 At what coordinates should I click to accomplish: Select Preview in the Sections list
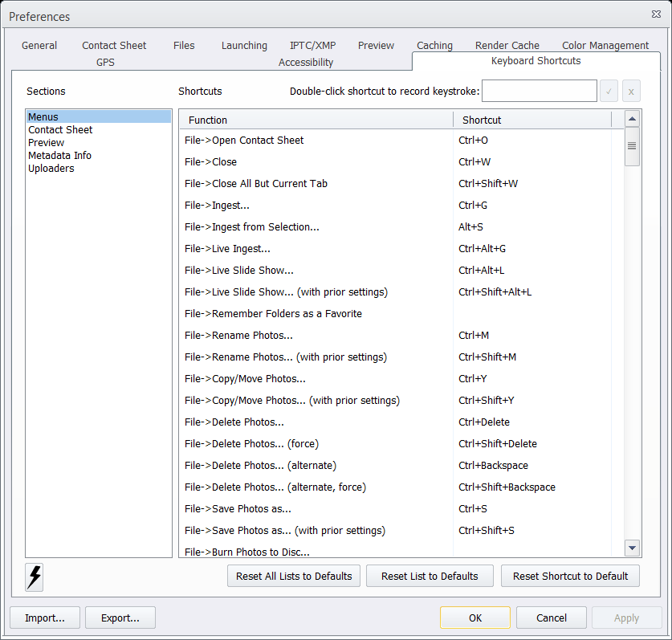coord(99,142)
